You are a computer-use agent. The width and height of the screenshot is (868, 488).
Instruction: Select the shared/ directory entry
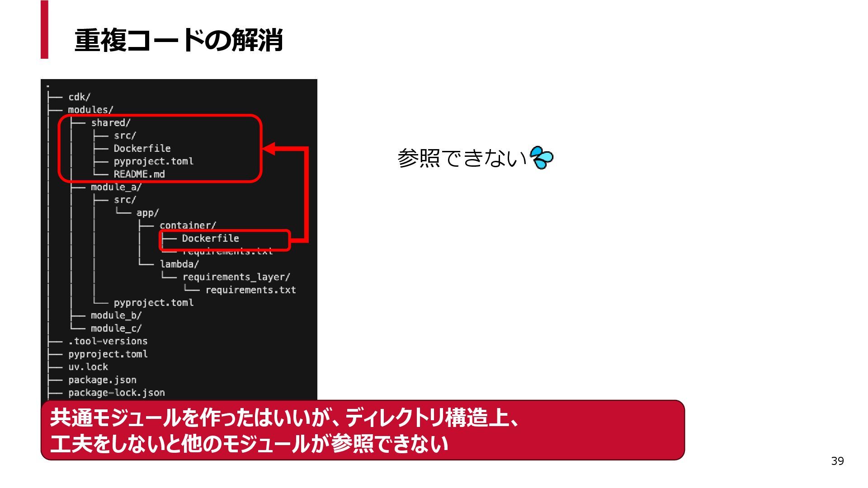coord(111,122)
